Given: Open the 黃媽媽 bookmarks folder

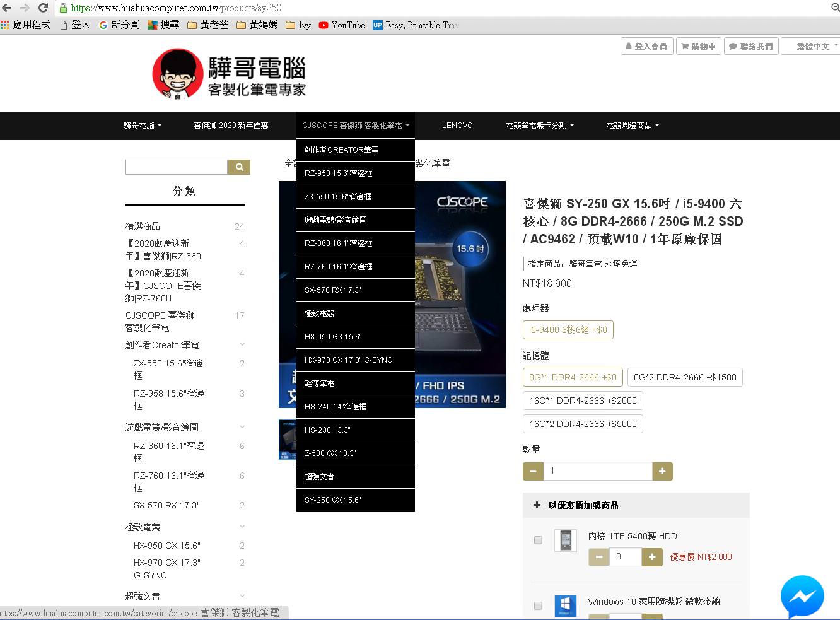Looking at the screenshot, I should tap(257, 25).
